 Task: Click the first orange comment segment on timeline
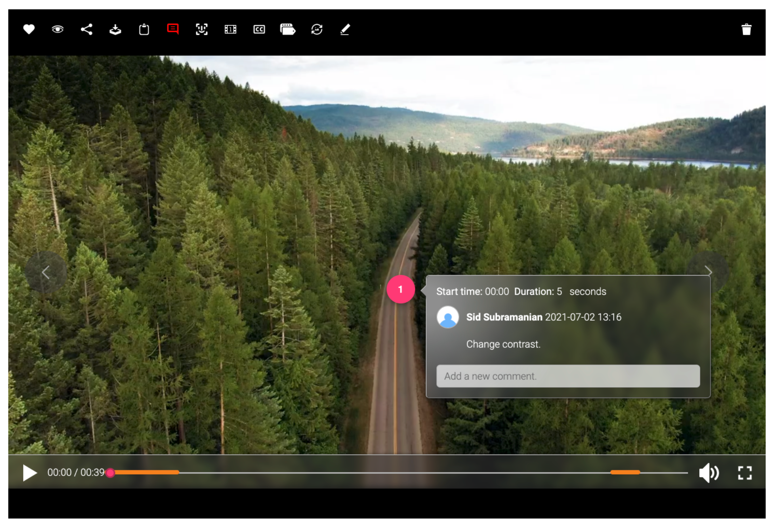tap(147, 472)
